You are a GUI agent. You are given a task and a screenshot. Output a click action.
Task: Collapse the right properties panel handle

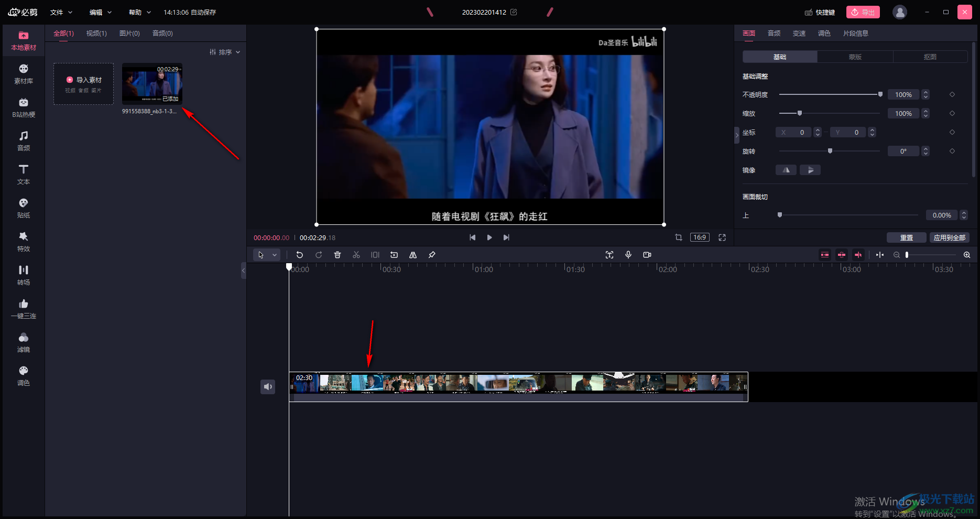tap(737, 135)
